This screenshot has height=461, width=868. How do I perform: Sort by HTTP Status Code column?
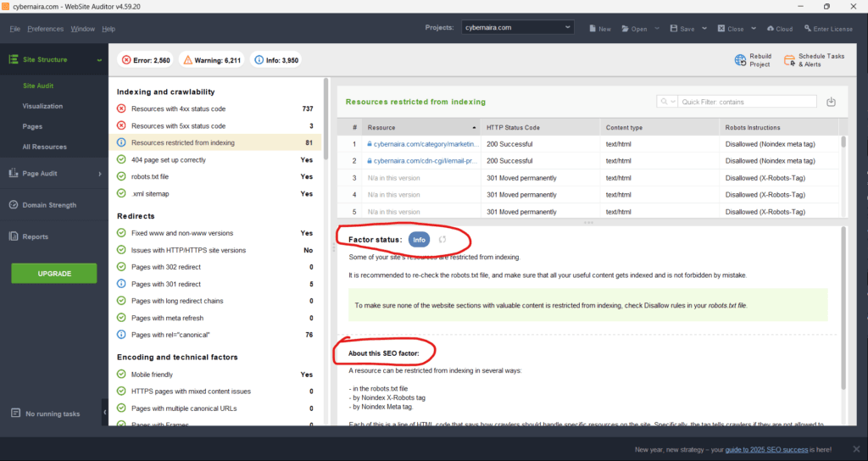click(540, 127)
